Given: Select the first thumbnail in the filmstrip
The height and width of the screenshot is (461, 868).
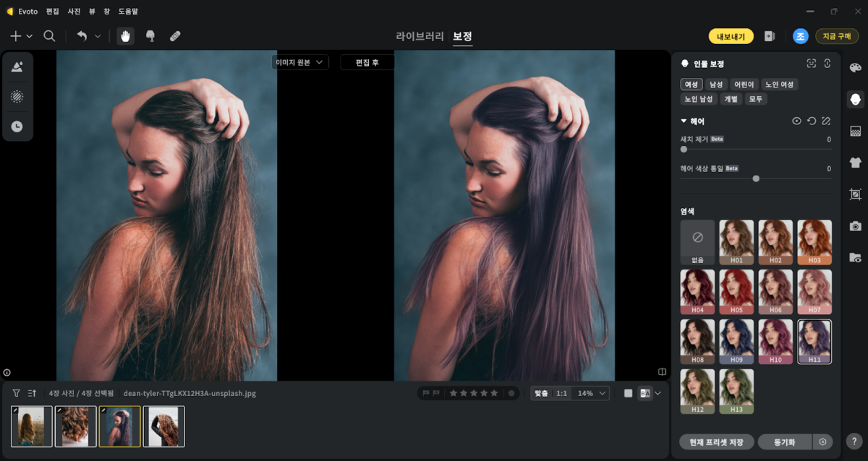Looking at the screenshot, I should pyautogui.click(x=32, y=426).
